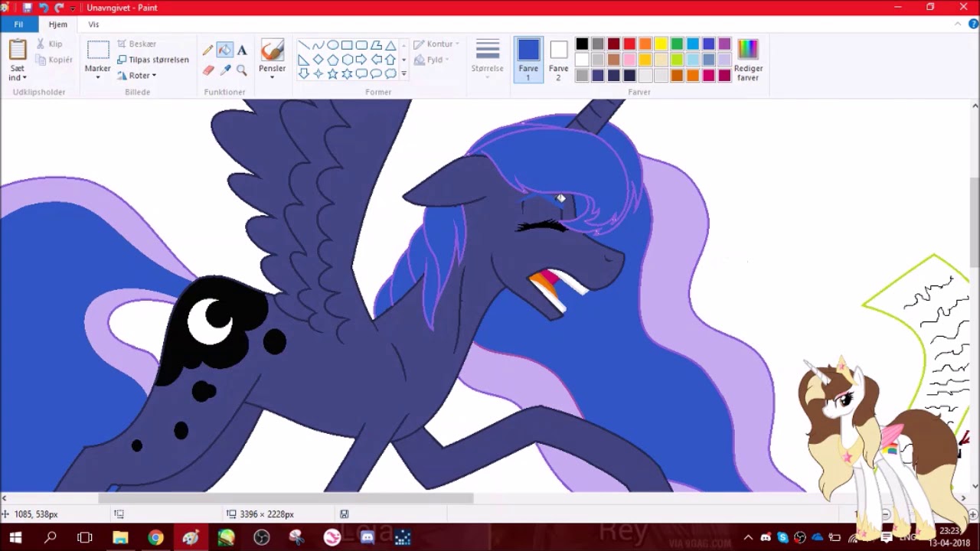Choose the Four-point star shape
This screenshot has height=551, width=980.
pos(318,74)
